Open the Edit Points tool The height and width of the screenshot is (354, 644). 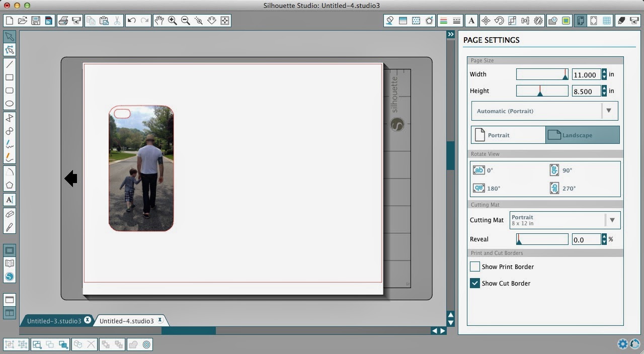(9, 49)
